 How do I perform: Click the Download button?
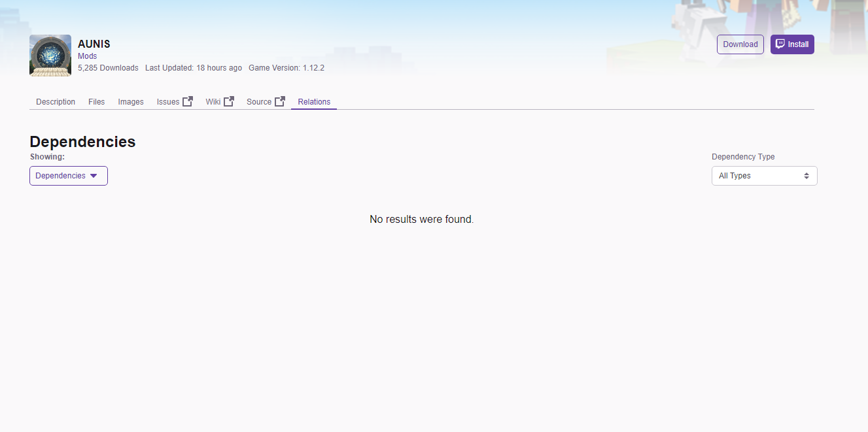point(740,44)
